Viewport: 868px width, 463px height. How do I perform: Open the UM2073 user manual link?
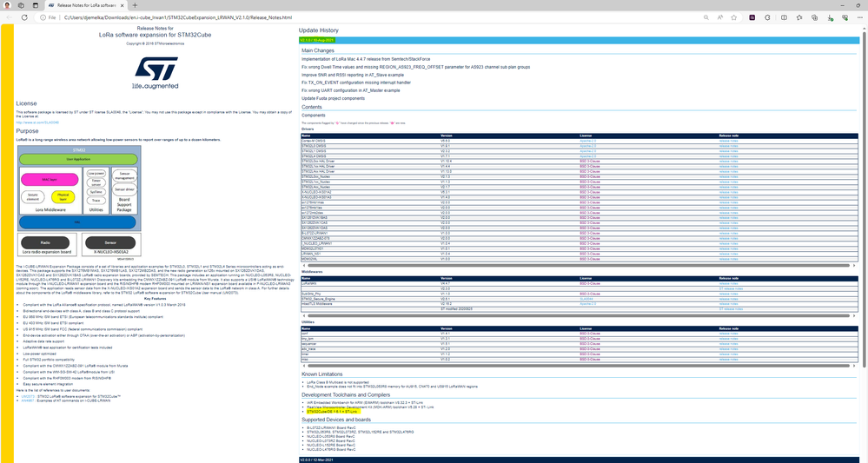click(28, 397)
